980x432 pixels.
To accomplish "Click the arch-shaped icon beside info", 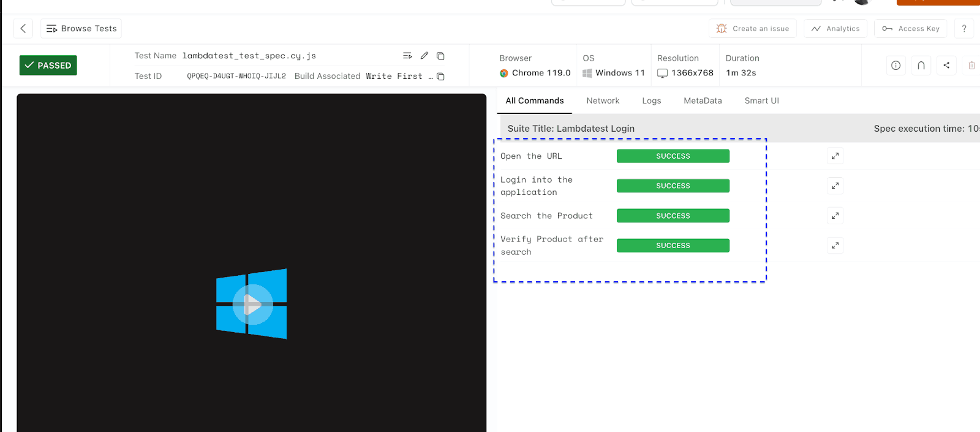I will tap(921, 66).
